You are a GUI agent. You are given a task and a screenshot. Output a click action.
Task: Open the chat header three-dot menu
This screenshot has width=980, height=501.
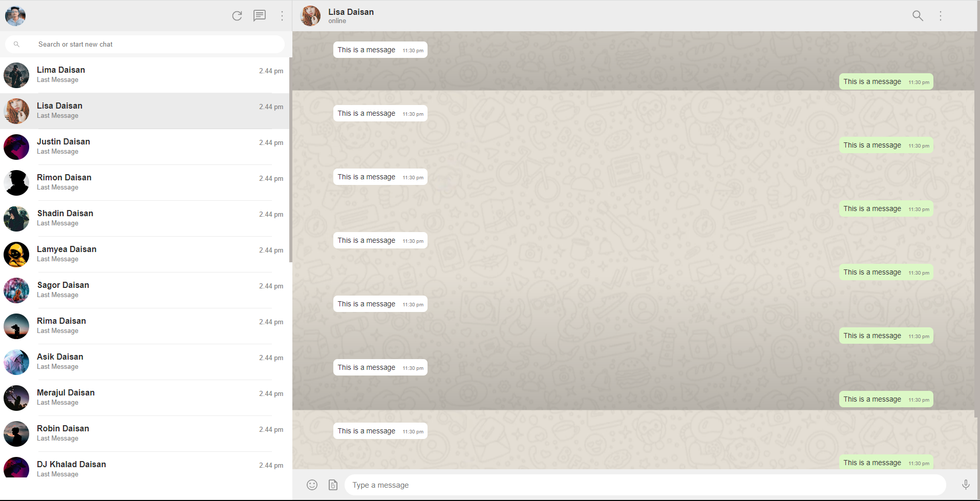pyautogui.click(x=941, y=16)
